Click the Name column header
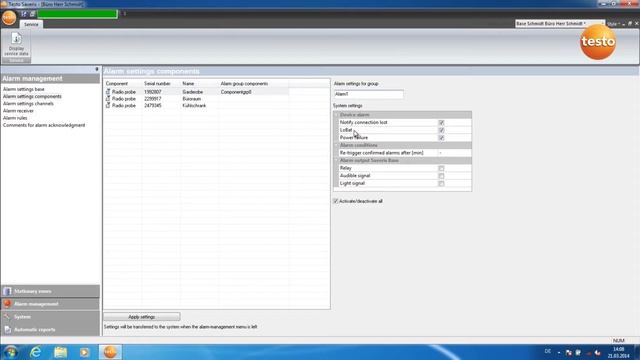The width and height of the screenshot is (640, 360). tap(199, 84)
